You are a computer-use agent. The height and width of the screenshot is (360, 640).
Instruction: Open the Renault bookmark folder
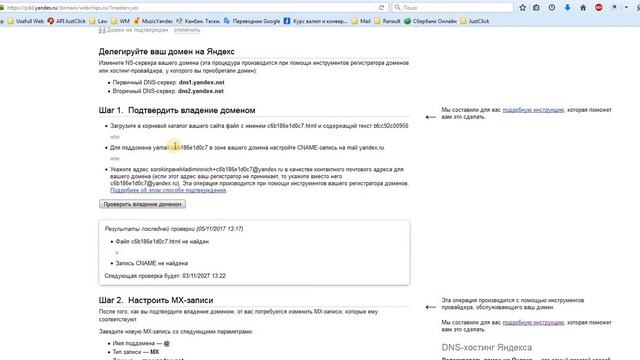pos(387,21)
